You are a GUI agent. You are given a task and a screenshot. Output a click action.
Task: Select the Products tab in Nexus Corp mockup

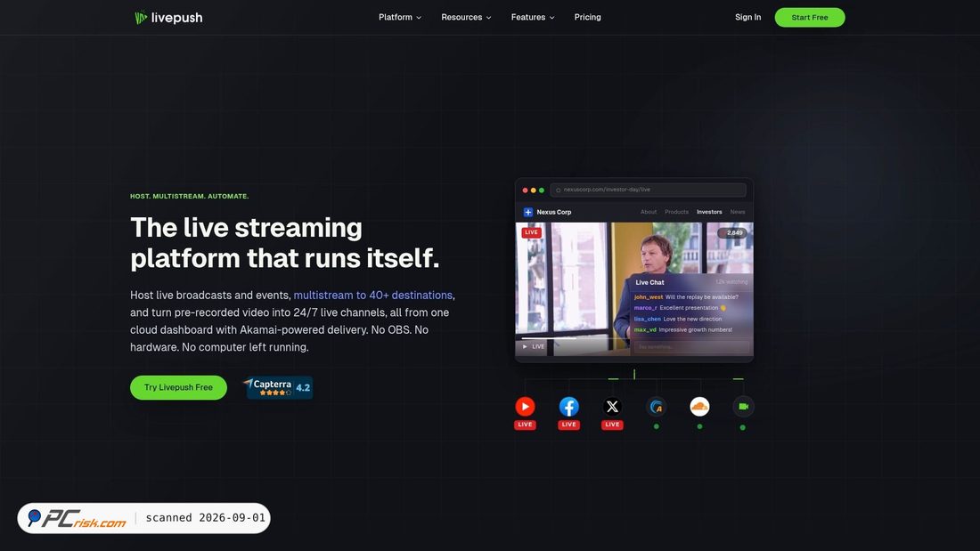pyautogui.click(x=676, y=212)
